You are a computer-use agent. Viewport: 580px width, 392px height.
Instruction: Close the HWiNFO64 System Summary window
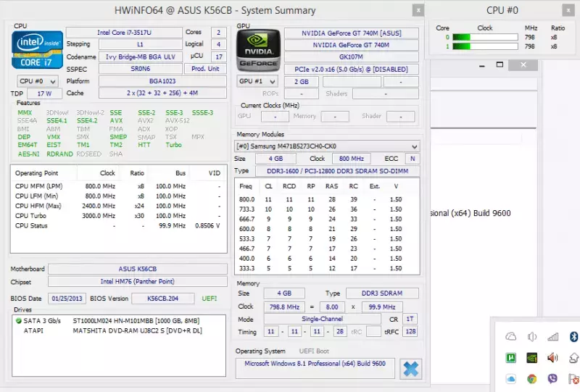[418, 10]
